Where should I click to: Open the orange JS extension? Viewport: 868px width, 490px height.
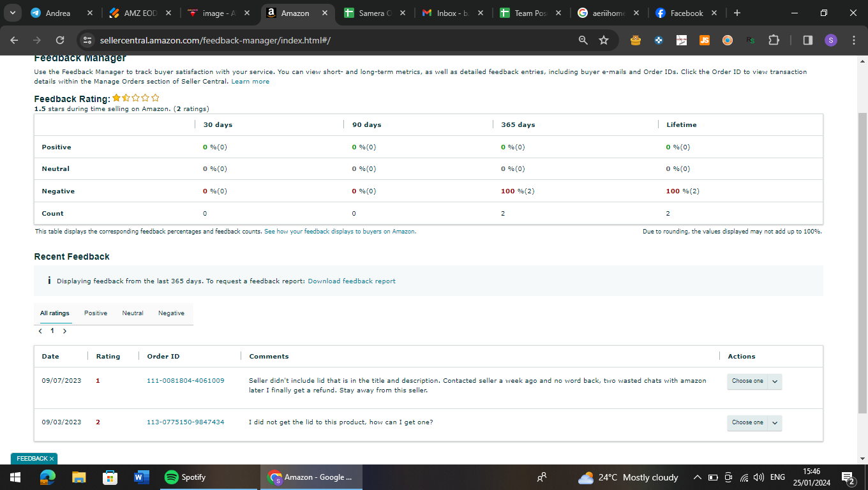(705, 40)
